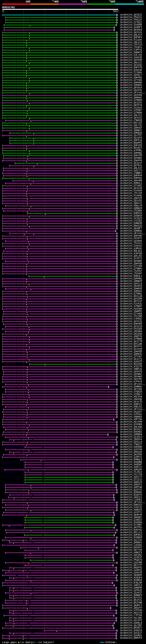This screenshot has height=644, width=146.
Task: Click the red 20% identity legend segment
Action: point(16,4)
